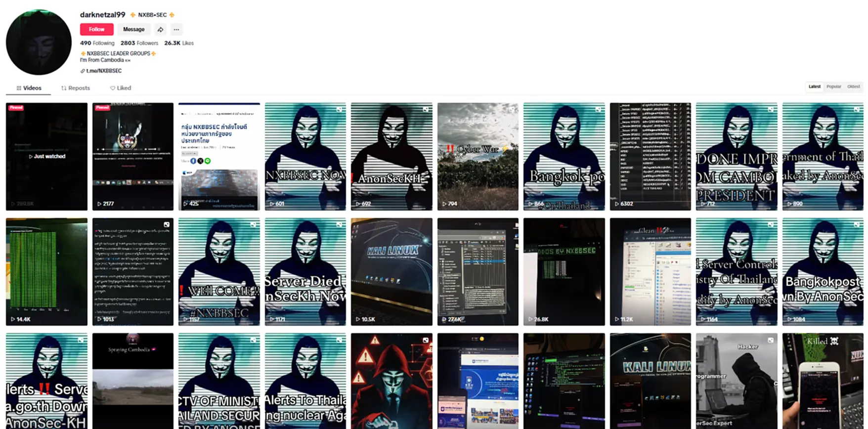Viewport: 868px width, 429px height.
Task: Open the green terminal video with 14.4K views
Action: pyautogui.click(x=46, y=272)
